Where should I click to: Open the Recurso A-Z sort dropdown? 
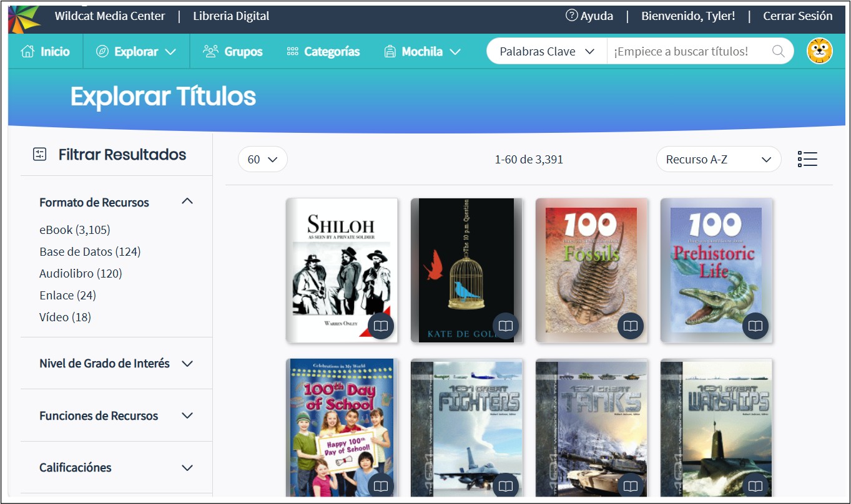click(719, 159)
